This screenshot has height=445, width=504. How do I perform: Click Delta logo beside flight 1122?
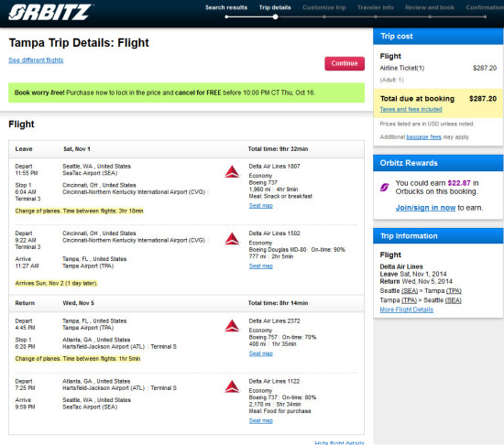click(232, 386)
